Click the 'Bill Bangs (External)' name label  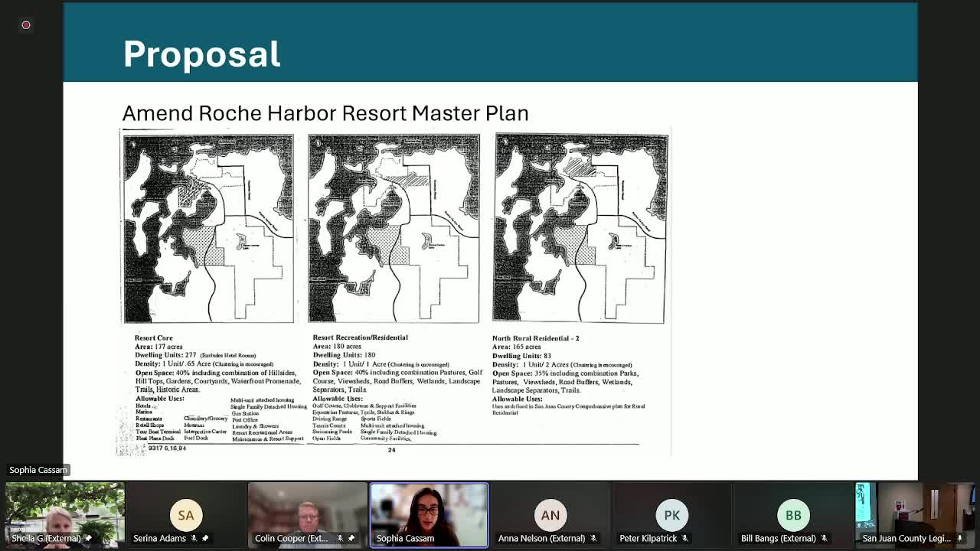point(778,538)
